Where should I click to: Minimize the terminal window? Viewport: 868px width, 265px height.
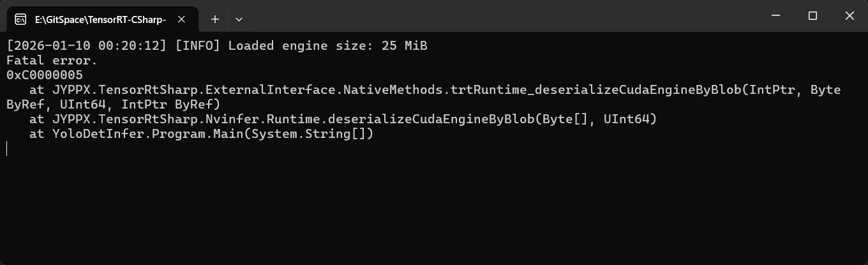tap(775, 16)
